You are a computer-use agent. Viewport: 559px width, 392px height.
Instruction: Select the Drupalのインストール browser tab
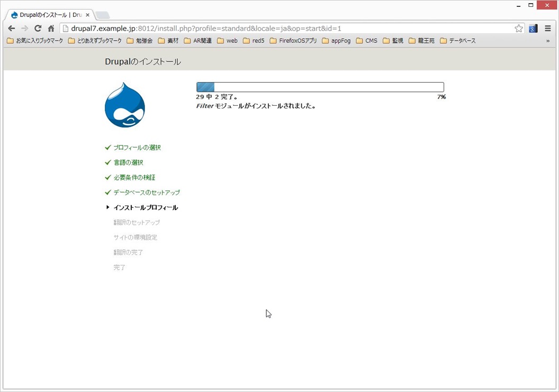pos(51,15)
